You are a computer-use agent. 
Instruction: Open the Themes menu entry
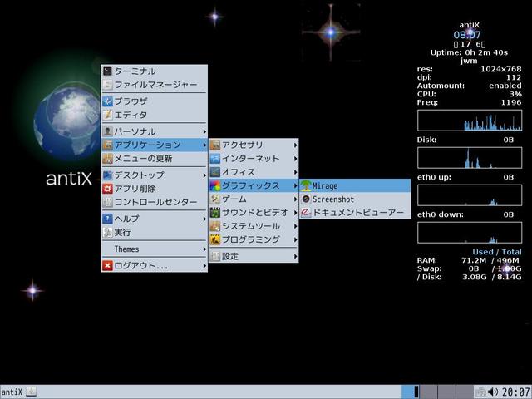(155, 249)
